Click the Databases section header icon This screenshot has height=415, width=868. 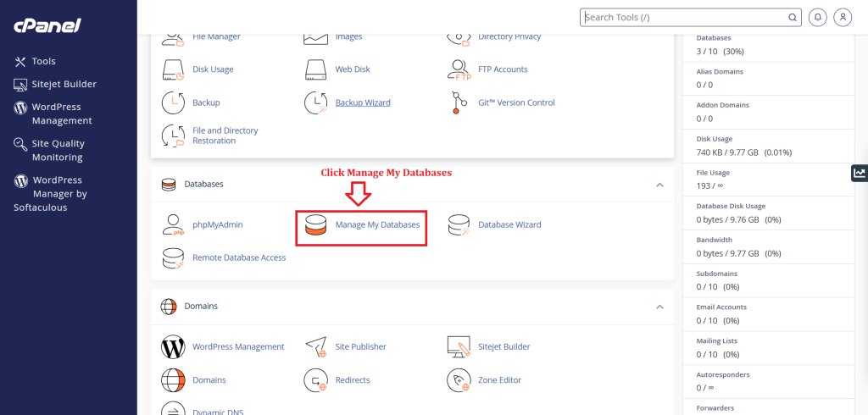169,185
